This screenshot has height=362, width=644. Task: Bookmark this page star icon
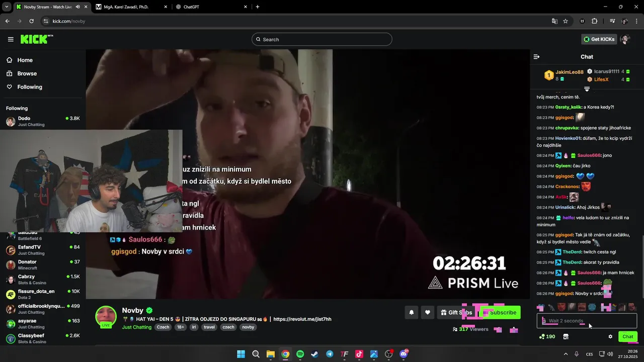pos(566,21)
